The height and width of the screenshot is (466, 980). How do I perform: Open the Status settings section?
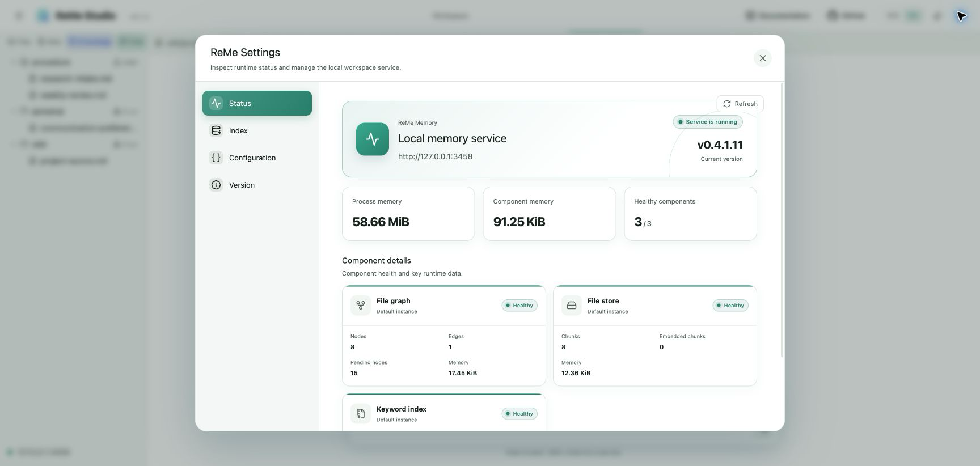click(257, 103)
